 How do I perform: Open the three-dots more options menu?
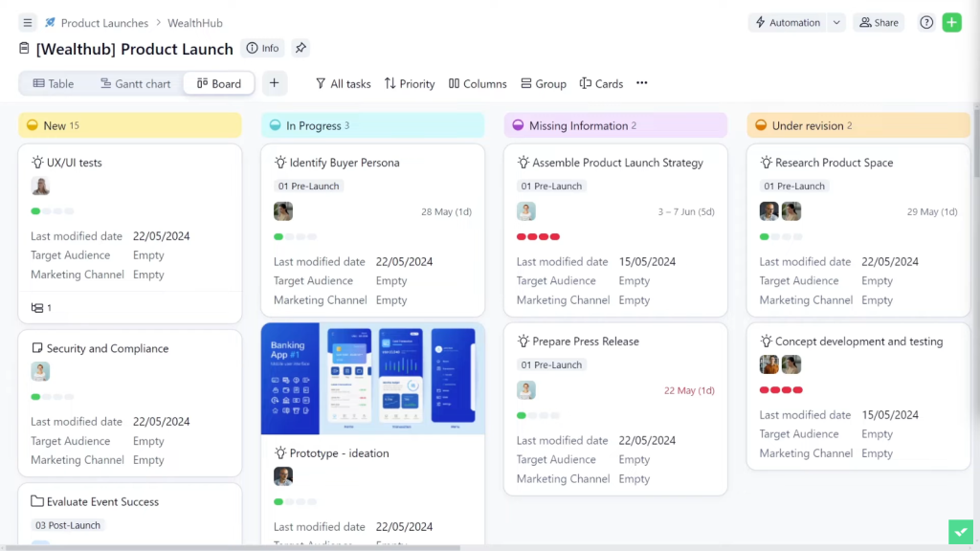pyautogui.click(x=641, y=83)
